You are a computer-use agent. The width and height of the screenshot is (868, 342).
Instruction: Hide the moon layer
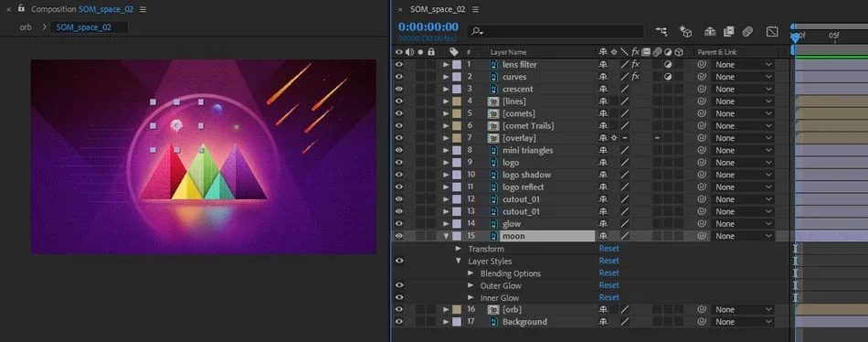tap(398, 236)
